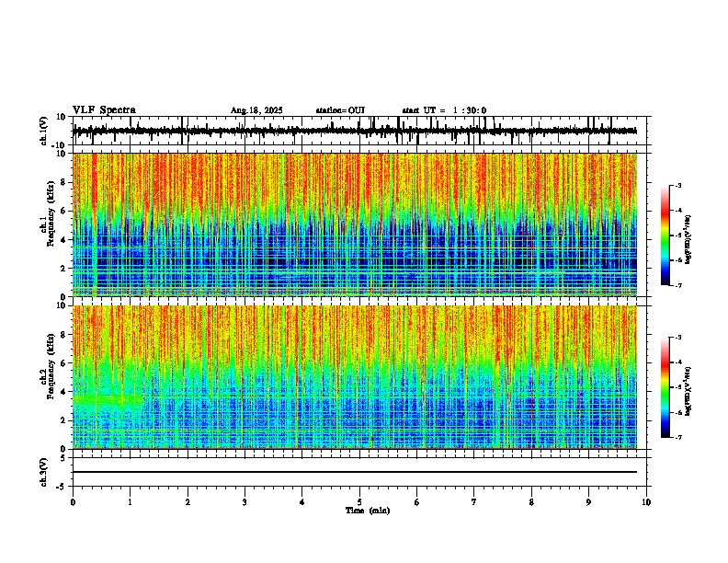Click time axis tick label "10"
The image size is (728, 563).
[646, 502]
